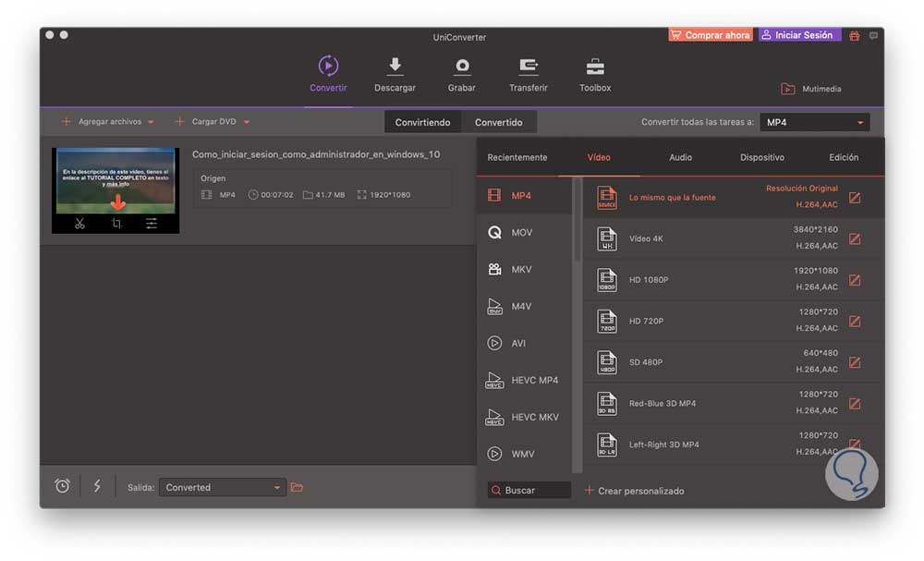
Task: Select the MOV format
Action: pos(525,232)
